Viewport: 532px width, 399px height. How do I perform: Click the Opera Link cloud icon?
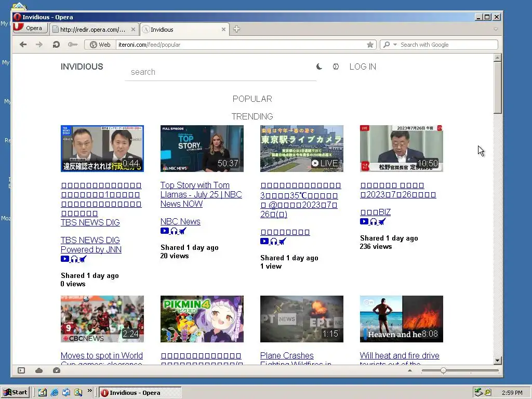[x=39, y=370]
